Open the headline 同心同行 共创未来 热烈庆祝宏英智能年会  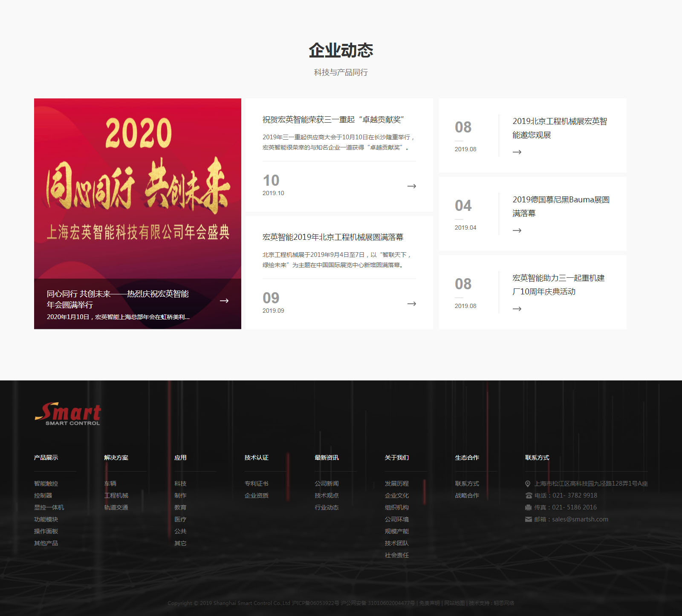coord(118,299)
